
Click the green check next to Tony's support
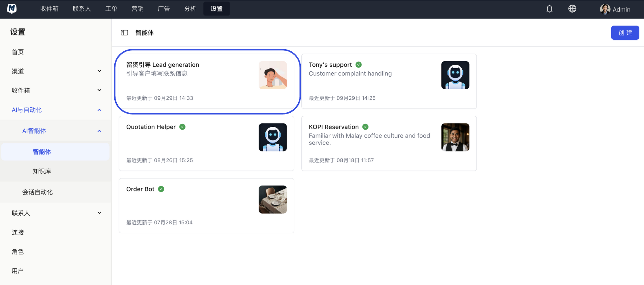point(359,65)
